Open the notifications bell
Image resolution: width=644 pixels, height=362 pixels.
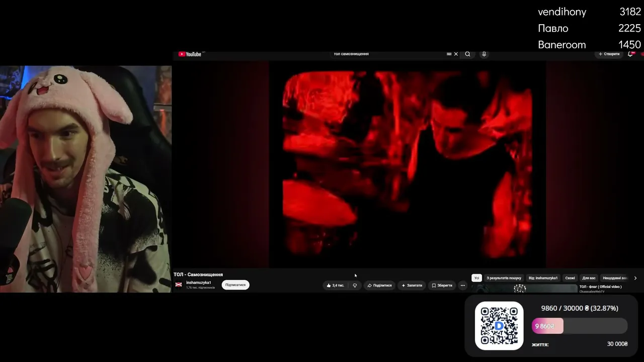pos(630,54)
